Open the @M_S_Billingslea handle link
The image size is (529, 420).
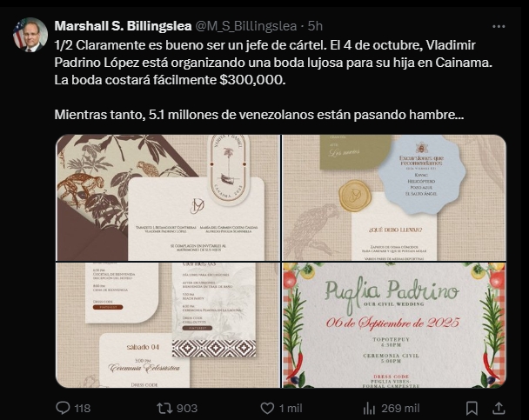point(246,26)
